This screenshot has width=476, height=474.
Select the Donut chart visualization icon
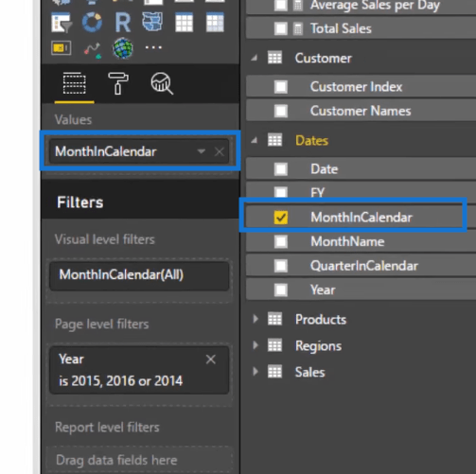coord(92,22)
